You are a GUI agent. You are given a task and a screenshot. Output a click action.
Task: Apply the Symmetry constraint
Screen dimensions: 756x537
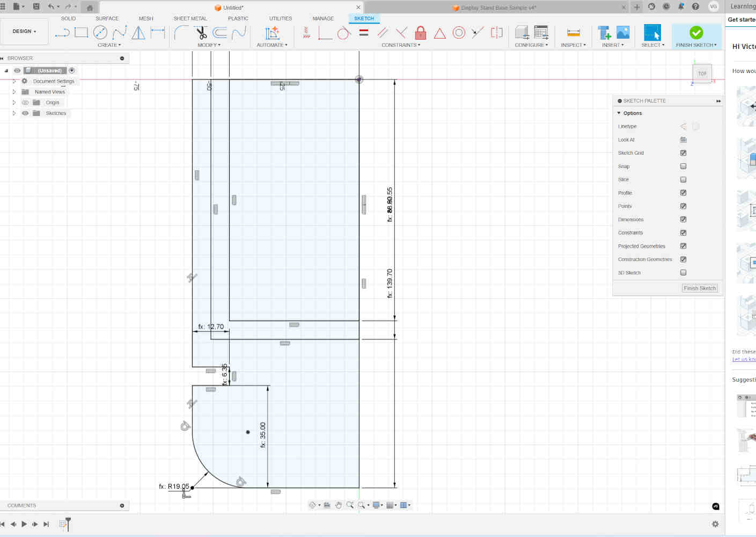(497, 33)
